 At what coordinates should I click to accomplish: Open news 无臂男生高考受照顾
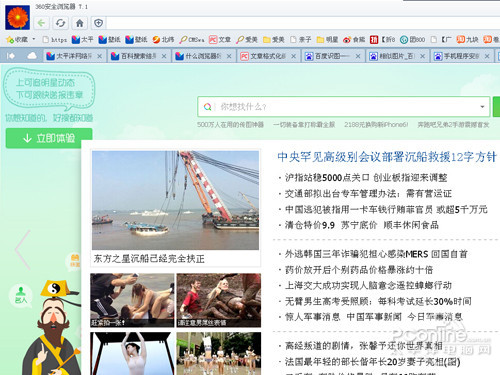(x=378, y=301)
